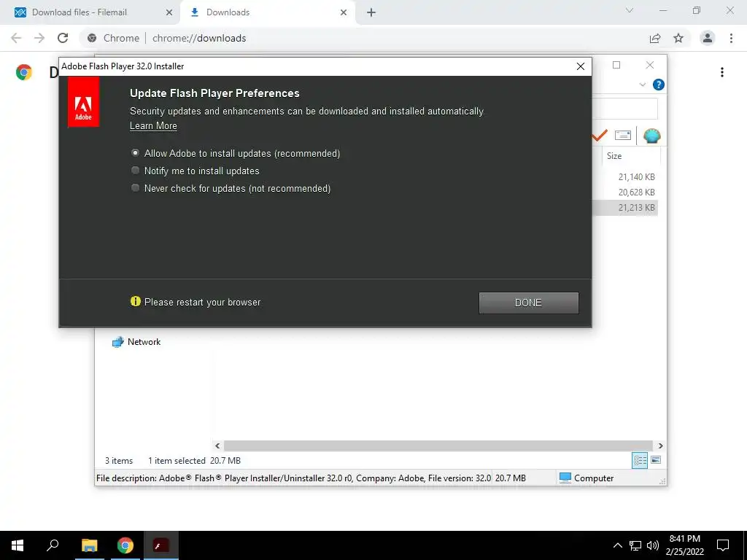Close the Downloads tab

point(344,12)
